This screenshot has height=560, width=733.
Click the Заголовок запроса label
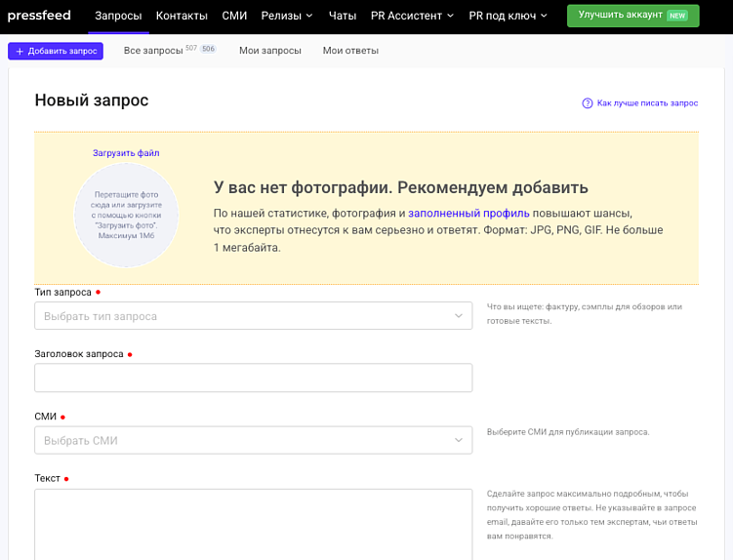[x=79, y=354]
